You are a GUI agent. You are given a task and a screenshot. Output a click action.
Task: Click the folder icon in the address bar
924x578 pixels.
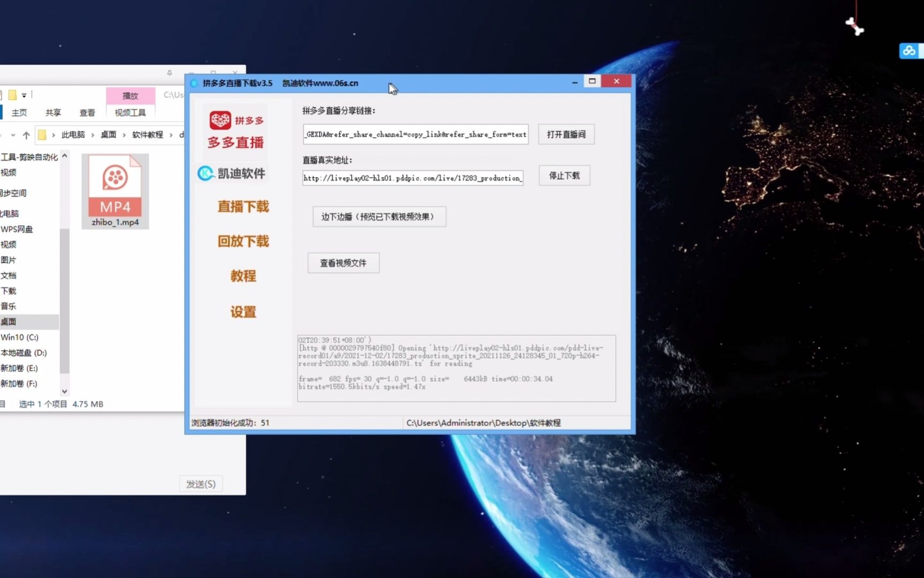click(x=43, y=135)
